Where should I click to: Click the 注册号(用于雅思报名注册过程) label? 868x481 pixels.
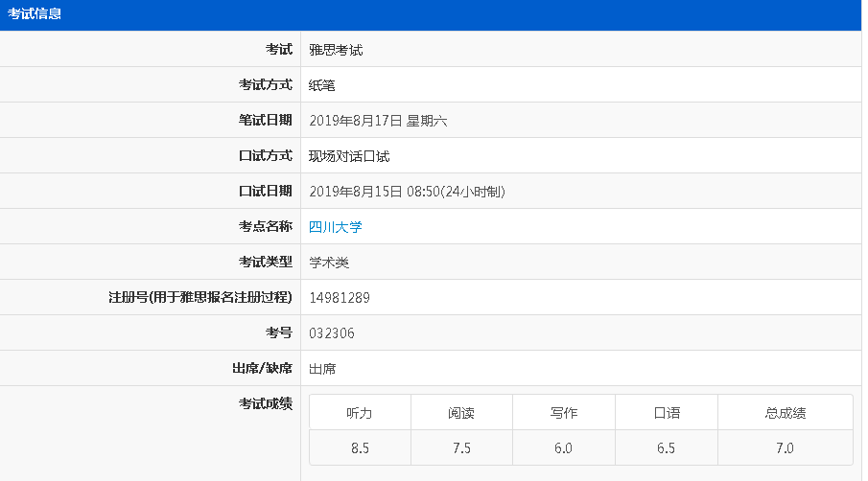pyautogui.click(x=200, y=297)
